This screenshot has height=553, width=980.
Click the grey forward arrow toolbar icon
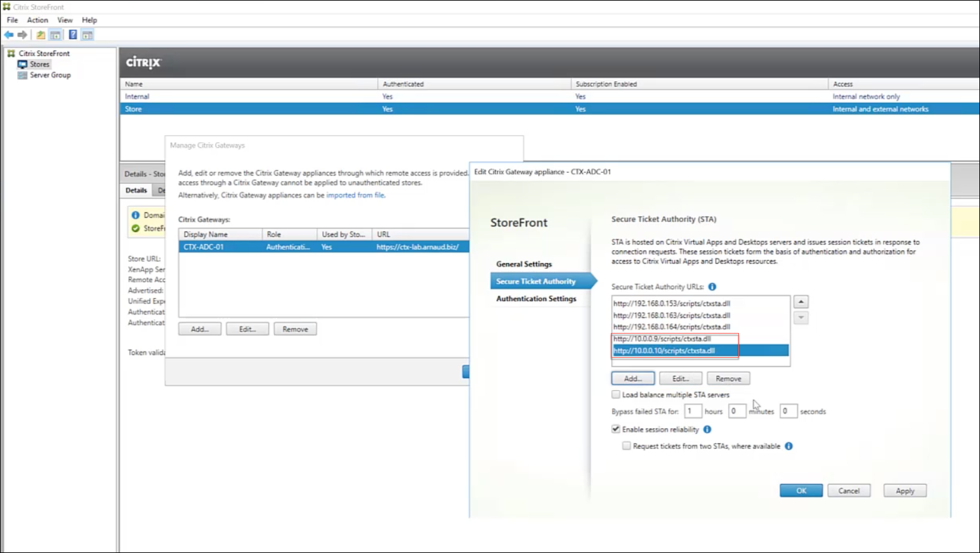tap(22, 35)
